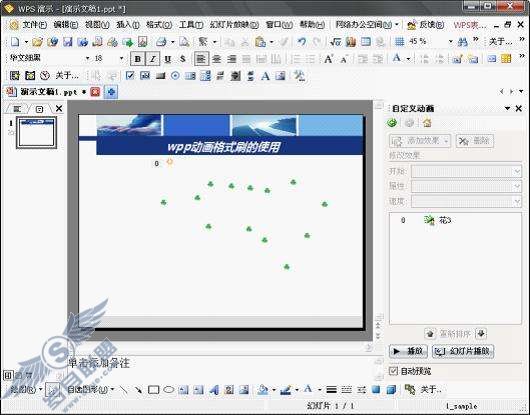Open the 插入(I) menu
Viewport: 530px width, 415px height.
point(128,25)
